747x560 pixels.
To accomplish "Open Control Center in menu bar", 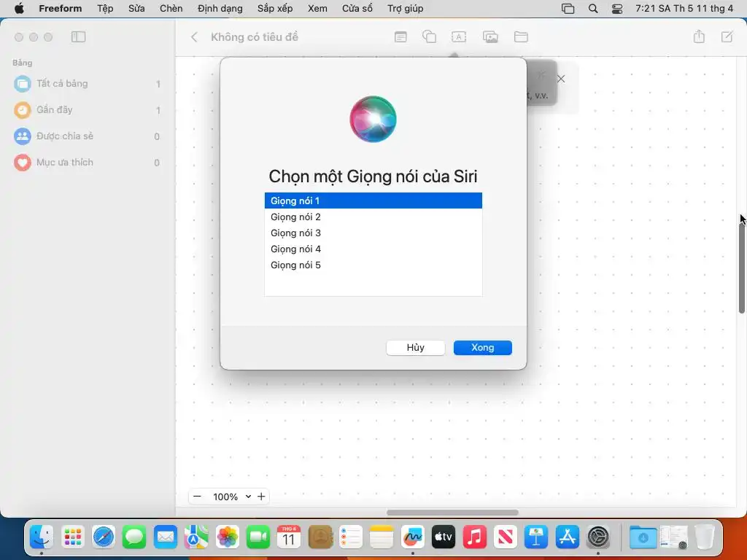I will point(617,9).
